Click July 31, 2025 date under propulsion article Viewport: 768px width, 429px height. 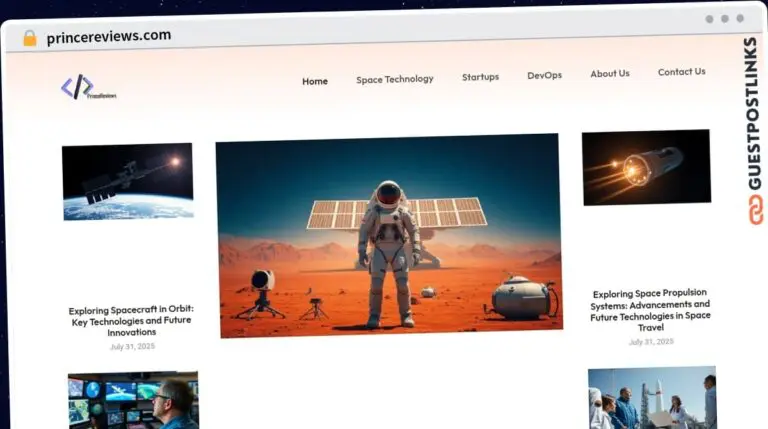[650, 341]
